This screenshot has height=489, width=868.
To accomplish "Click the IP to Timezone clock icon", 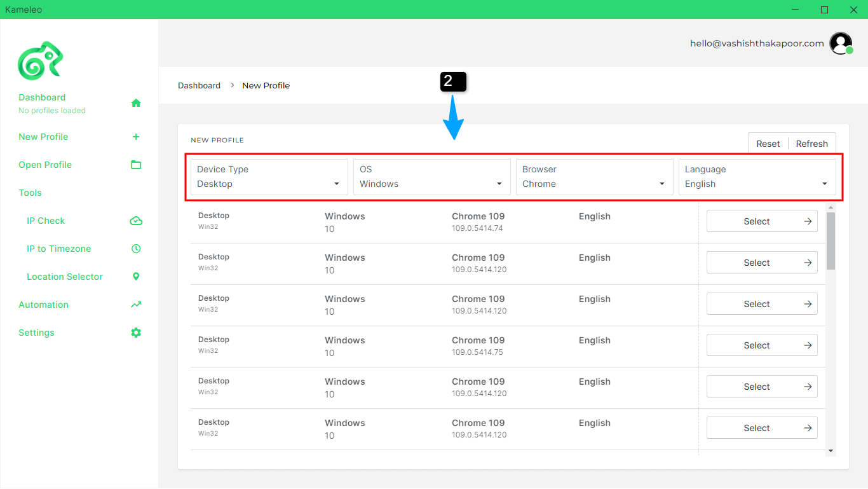I will tap(136, 249).
